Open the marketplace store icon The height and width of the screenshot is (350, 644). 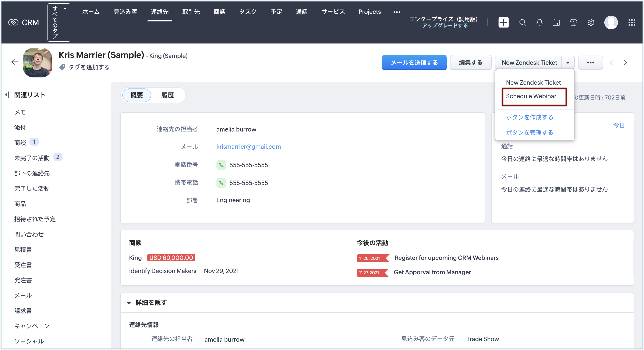pos(573,22)
